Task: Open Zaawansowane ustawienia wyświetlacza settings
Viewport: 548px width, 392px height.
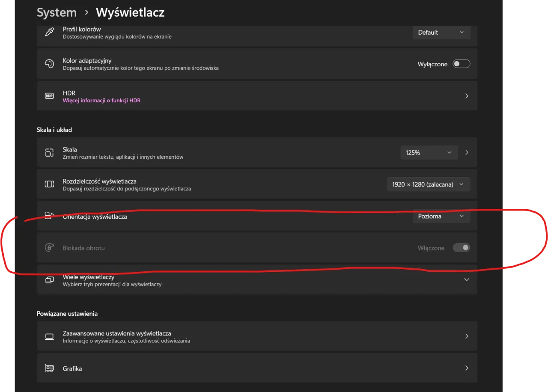Action: (x=257, y=336)
